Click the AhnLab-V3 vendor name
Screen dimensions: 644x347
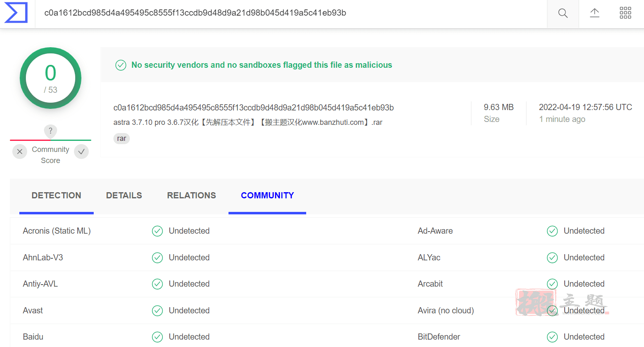click(43, 257)
